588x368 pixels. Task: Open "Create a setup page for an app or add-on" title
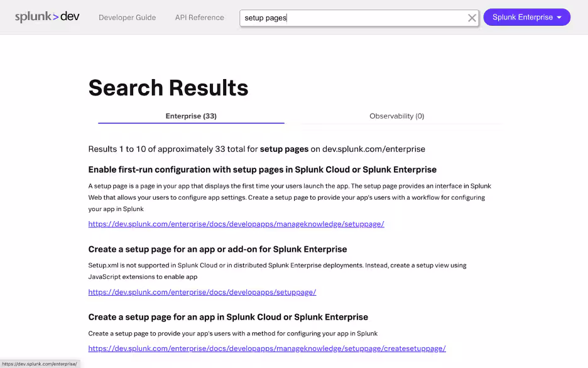217,249
